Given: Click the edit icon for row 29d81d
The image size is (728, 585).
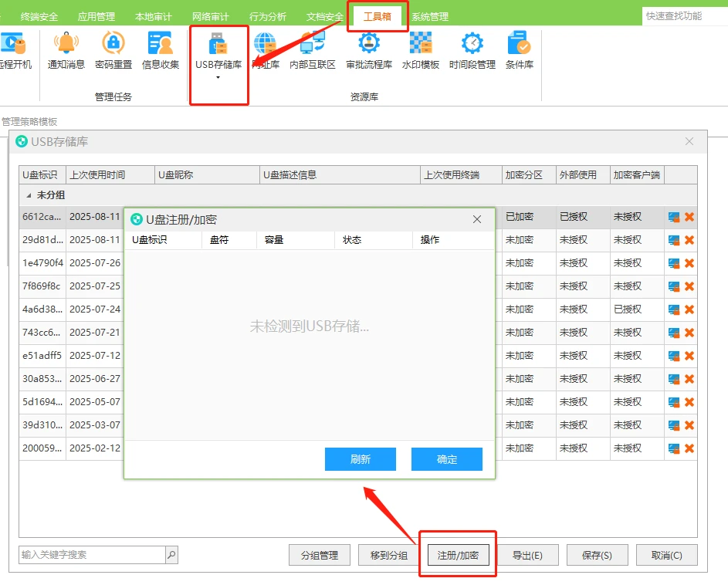Looking at the screenshot, I should click(674, 240).
